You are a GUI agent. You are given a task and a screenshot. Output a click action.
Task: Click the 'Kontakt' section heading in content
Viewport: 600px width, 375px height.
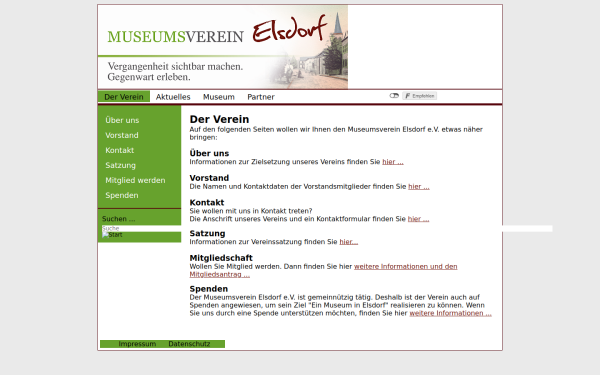(x=207, y=202)
